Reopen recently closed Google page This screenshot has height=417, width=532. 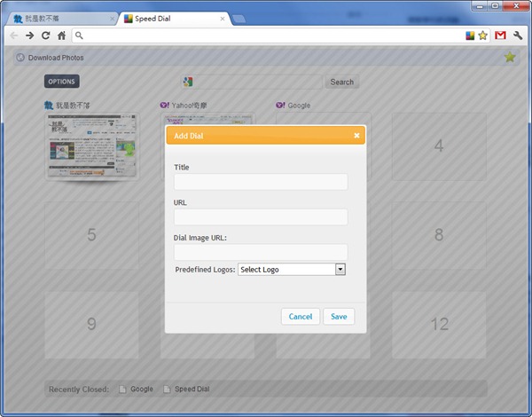coord(136,389)
